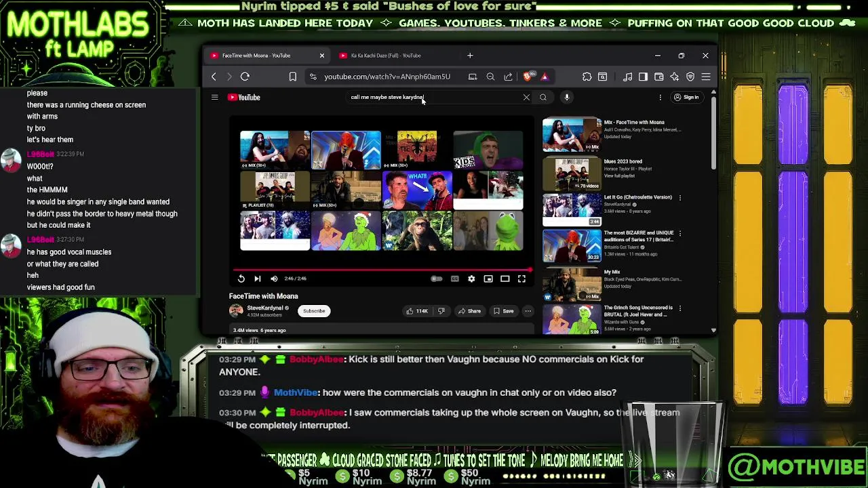Save the video to a playlist

[503, 311]
